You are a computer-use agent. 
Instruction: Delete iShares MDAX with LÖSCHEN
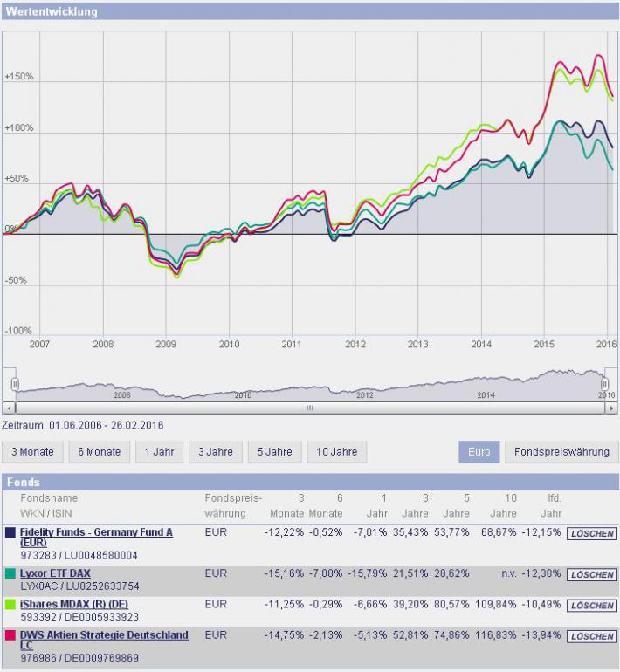pyautogui.click(x=592, y=606)
